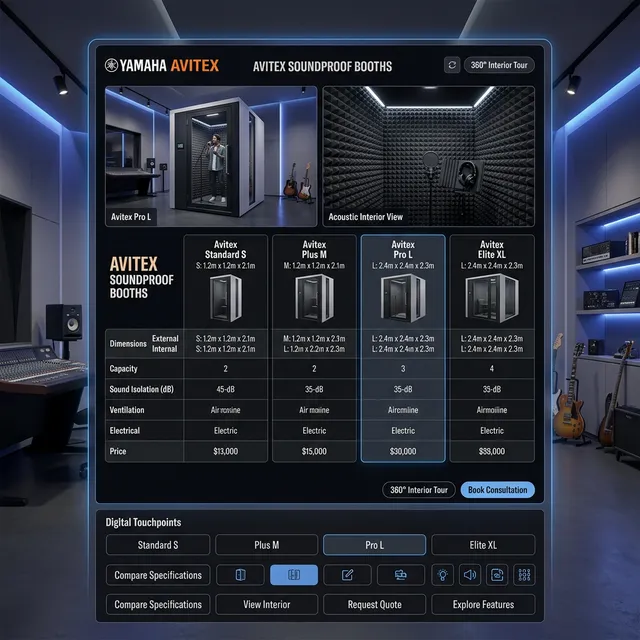The image size is (640, 640).
Task: Click the Request Quote button
Action: coord(375,604)
